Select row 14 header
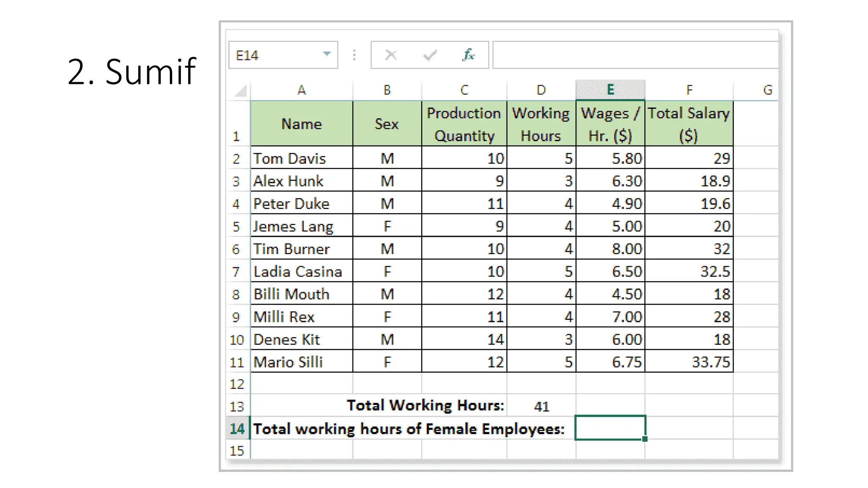This screenshot has width=868, height=488. [x=237, y=429]
